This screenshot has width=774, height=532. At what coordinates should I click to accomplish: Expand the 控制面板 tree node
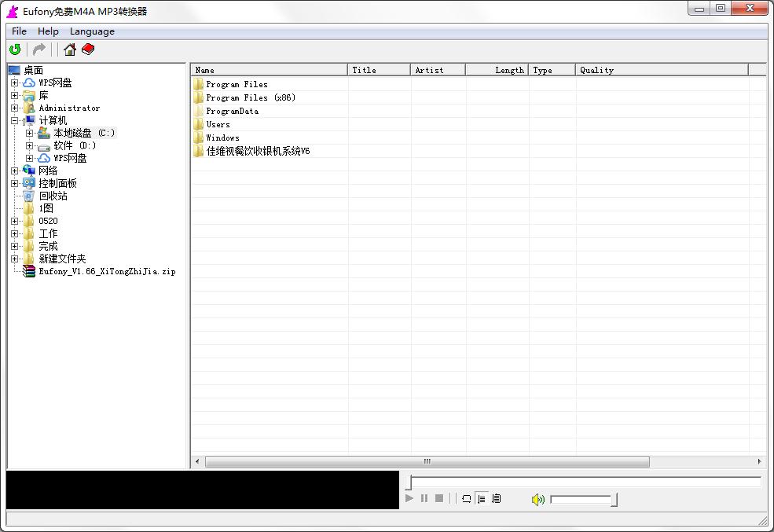pos(14,183)
